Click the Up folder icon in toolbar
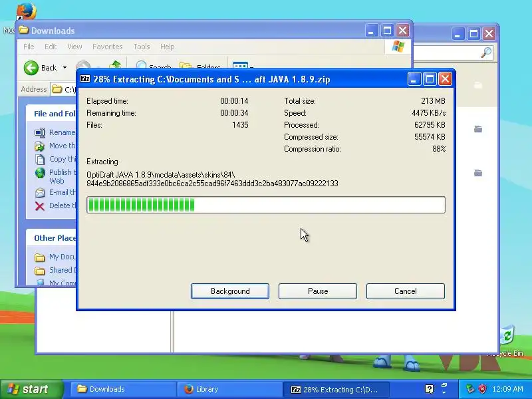This screenshot has height=399, width=532. tap(115, 65)
